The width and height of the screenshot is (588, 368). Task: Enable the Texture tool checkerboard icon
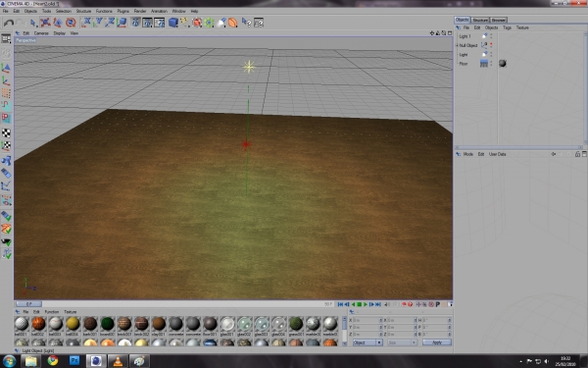coord(6,132)
